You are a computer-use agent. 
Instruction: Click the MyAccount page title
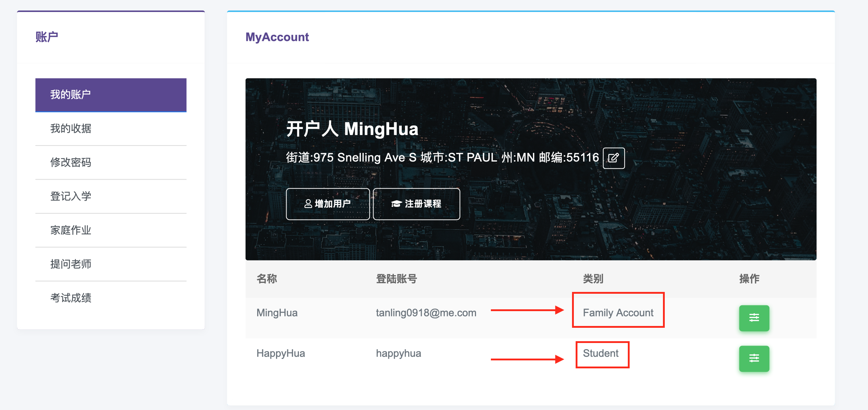277,37
